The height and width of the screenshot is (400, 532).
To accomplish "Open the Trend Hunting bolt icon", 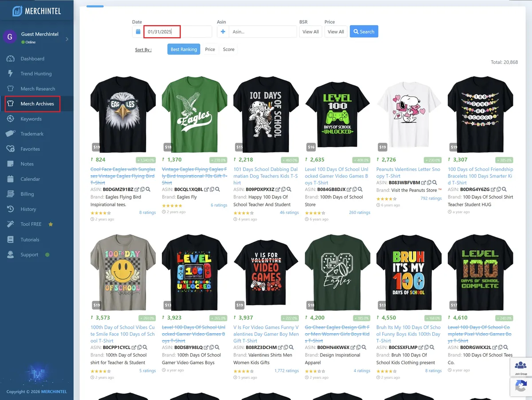I will coord(11,74).
